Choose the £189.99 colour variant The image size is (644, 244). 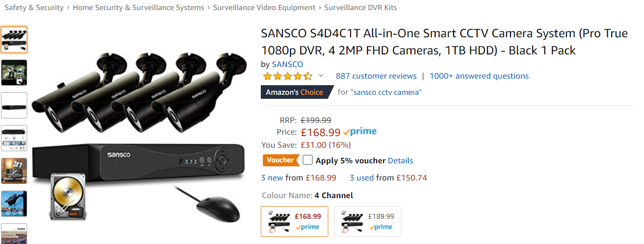coord(368,221)
